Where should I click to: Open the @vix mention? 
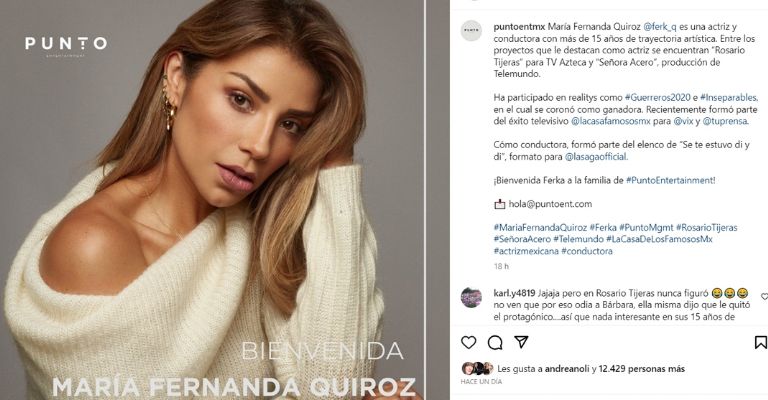tap(683, 121)
